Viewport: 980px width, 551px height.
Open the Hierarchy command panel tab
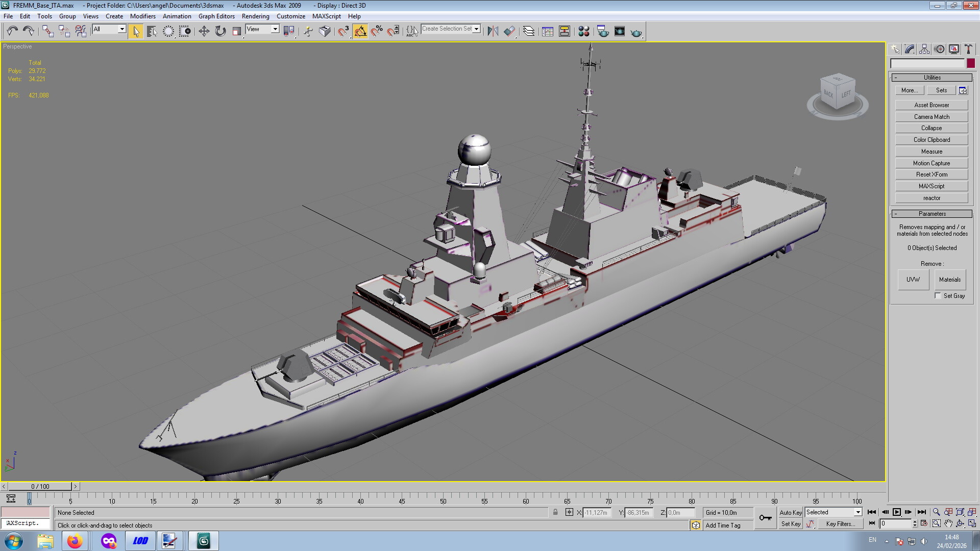click(x=924, y=49)
